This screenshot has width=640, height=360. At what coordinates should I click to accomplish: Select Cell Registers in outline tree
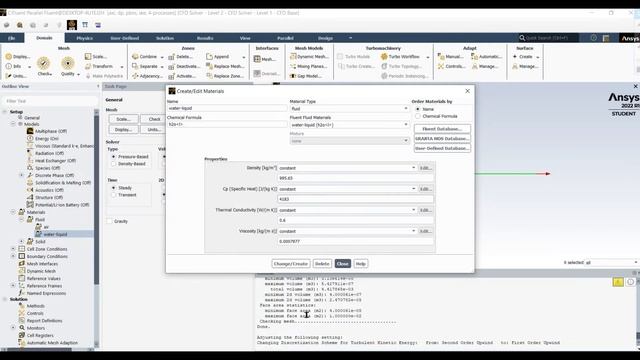40,335
